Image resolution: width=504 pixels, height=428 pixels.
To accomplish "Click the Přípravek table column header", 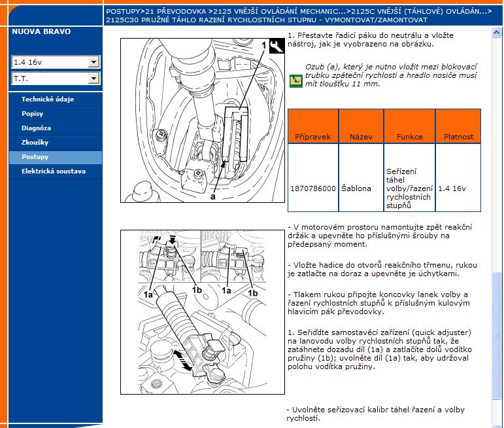I will 312,137.
